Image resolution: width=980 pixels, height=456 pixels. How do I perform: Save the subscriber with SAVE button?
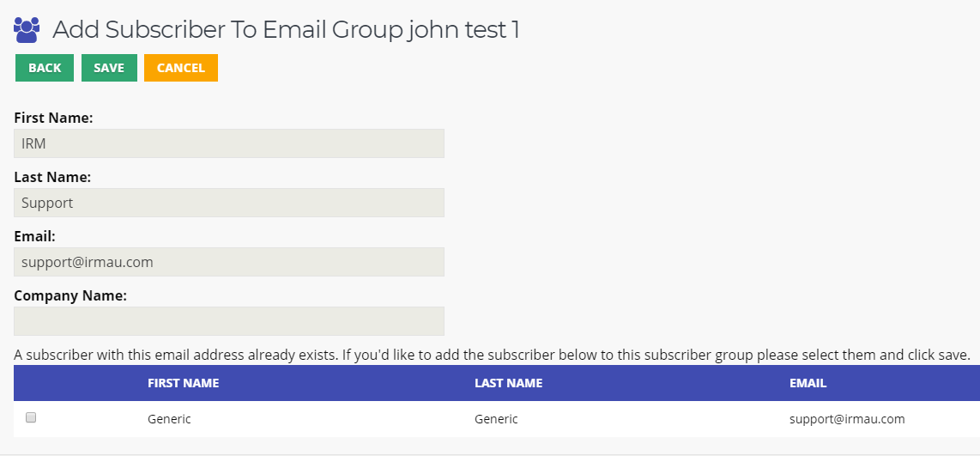[x=109, y=68]
